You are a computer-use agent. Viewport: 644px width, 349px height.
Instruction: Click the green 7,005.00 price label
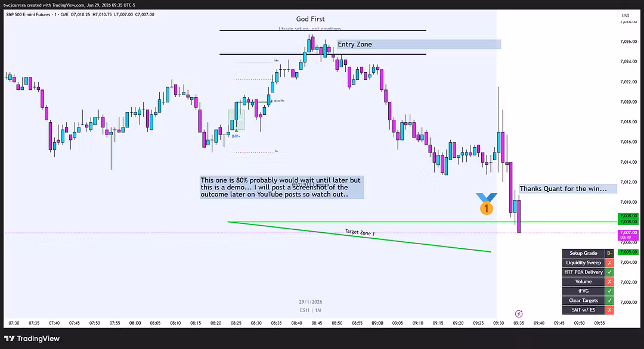[x=628, y=252]
